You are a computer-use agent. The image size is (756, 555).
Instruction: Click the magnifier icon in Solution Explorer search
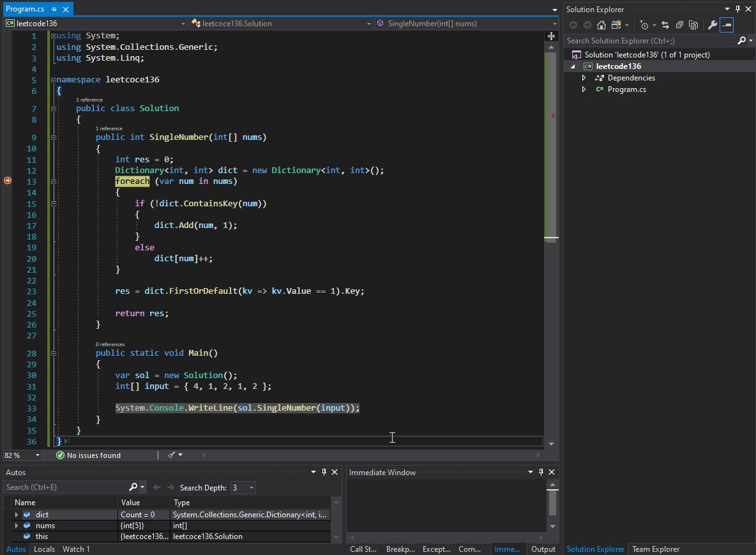tap(741, 40)
